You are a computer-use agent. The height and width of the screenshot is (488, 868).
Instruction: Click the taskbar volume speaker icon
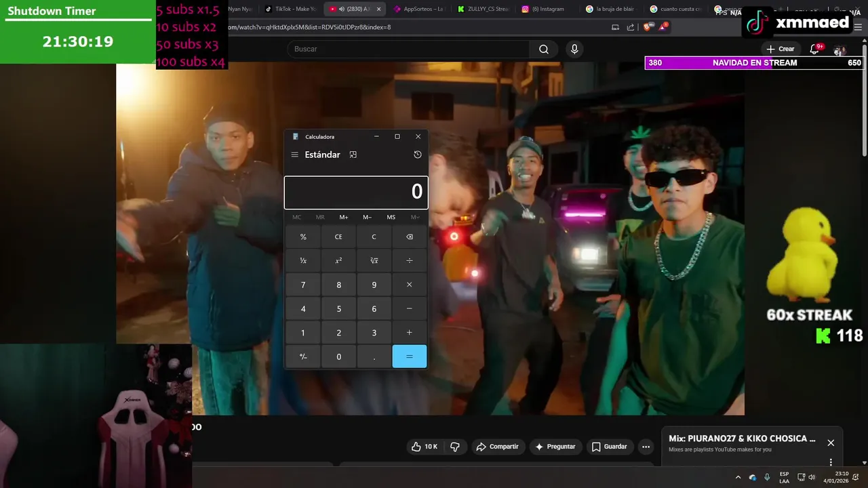812,477
